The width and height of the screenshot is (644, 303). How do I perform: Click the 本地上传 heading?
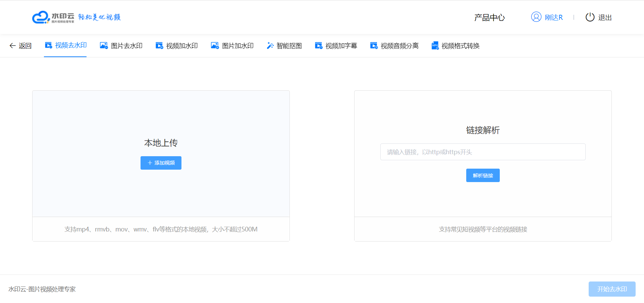point(161,143)
